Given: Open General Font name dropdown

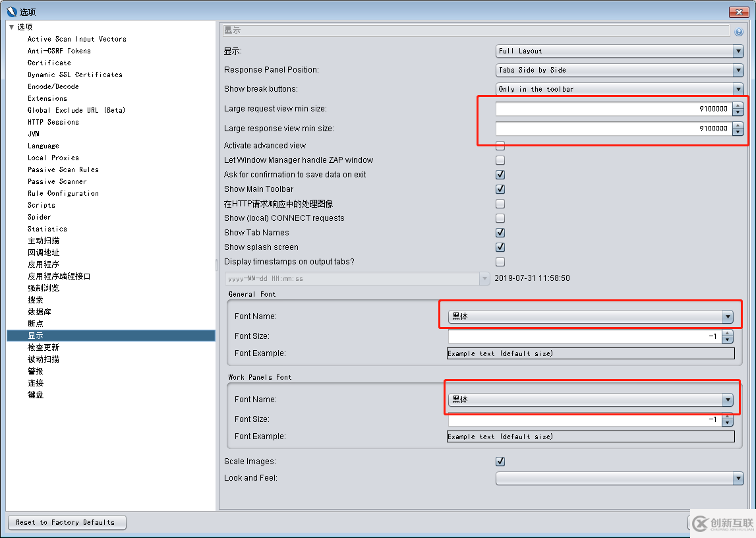Looking at the screenshot, I should pos(591,316).
